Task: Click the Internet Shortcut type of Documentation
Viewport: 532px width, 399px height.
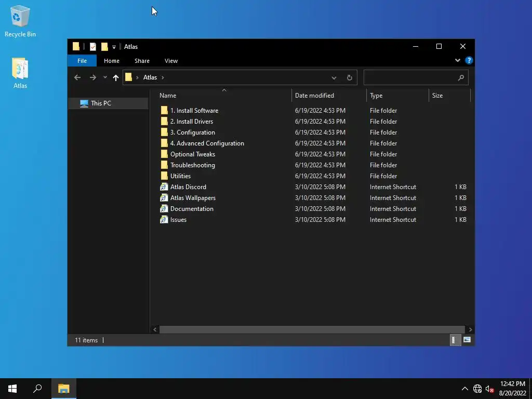Action: (x=393, y=209)
